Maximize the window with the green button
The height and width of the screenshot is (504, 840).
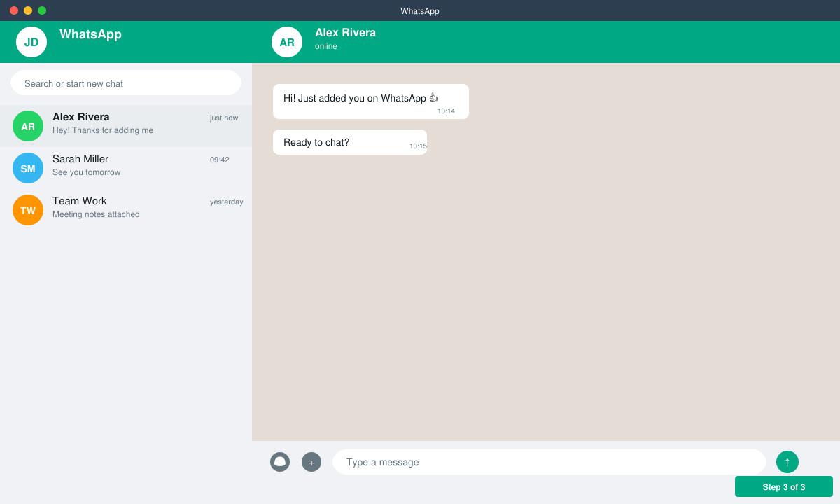(x=42, y=10)
